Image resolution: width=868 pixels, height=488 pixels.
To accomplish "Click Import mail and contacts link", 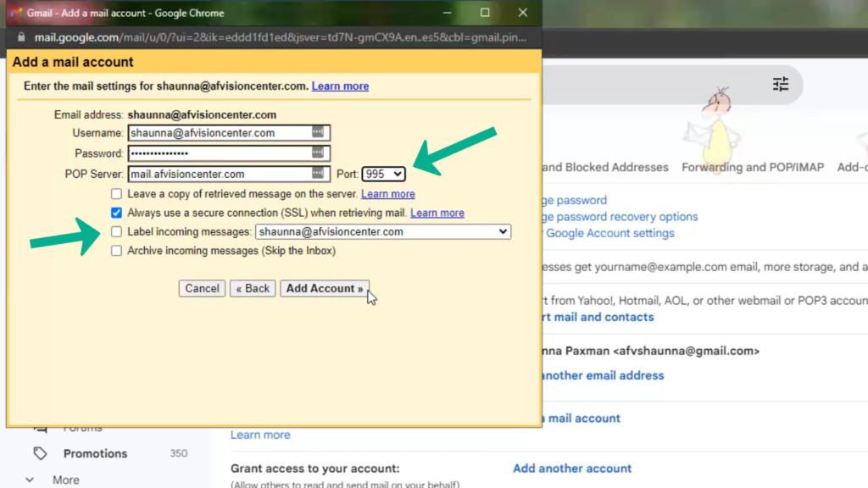I will tap(598, 317).
